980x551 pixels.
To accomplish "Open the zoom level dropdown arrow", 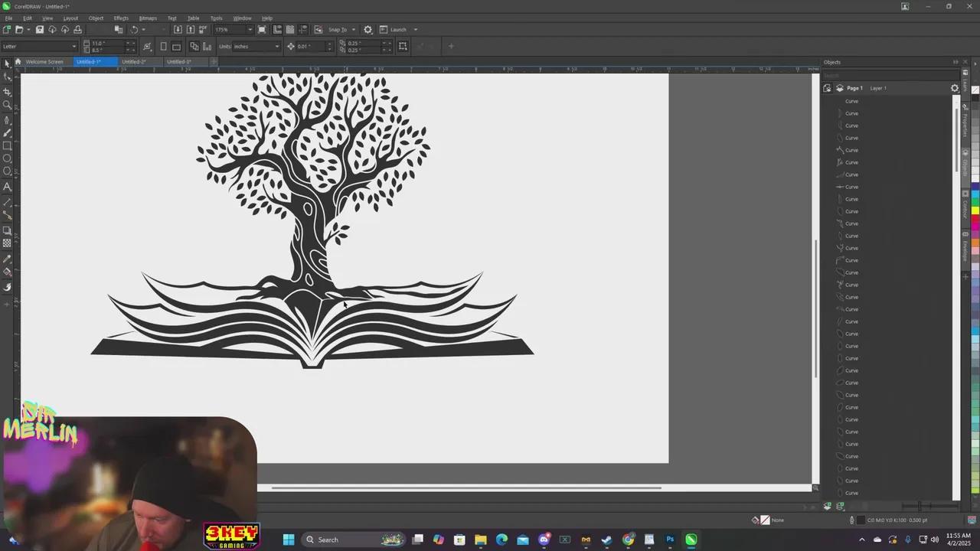I will click(250, 30).
